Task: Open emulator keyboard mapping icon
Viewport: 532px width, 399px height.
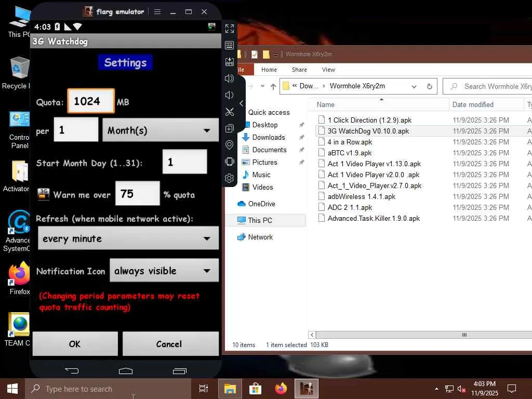Action: (229, 45)
